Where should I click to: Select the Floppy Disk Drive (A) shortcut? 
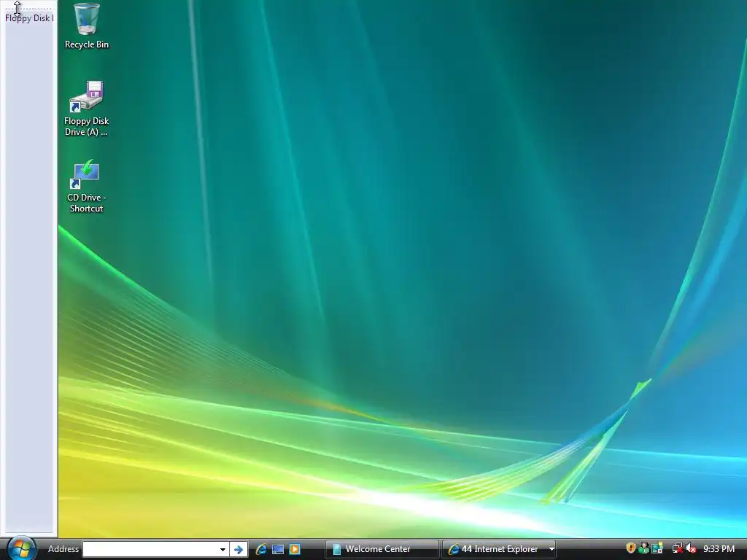tap(87, 109)
